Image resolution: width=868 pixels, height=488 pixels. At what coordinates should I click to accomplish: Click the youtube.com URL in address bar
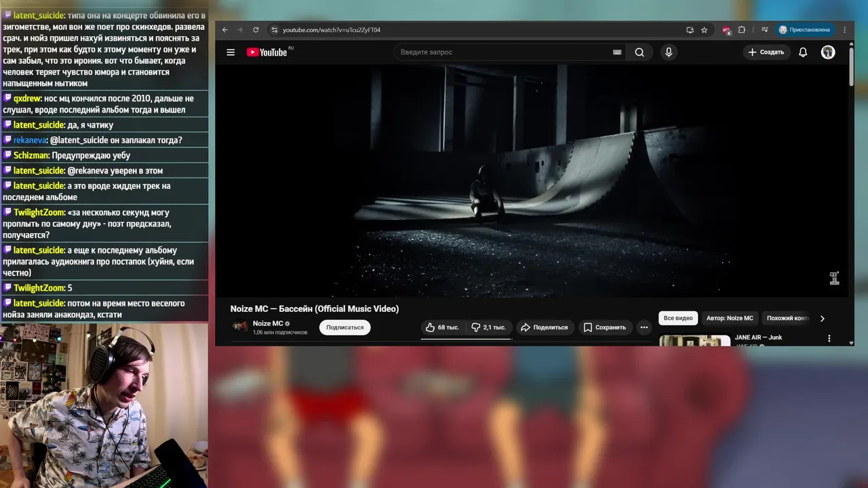point(331,30)
